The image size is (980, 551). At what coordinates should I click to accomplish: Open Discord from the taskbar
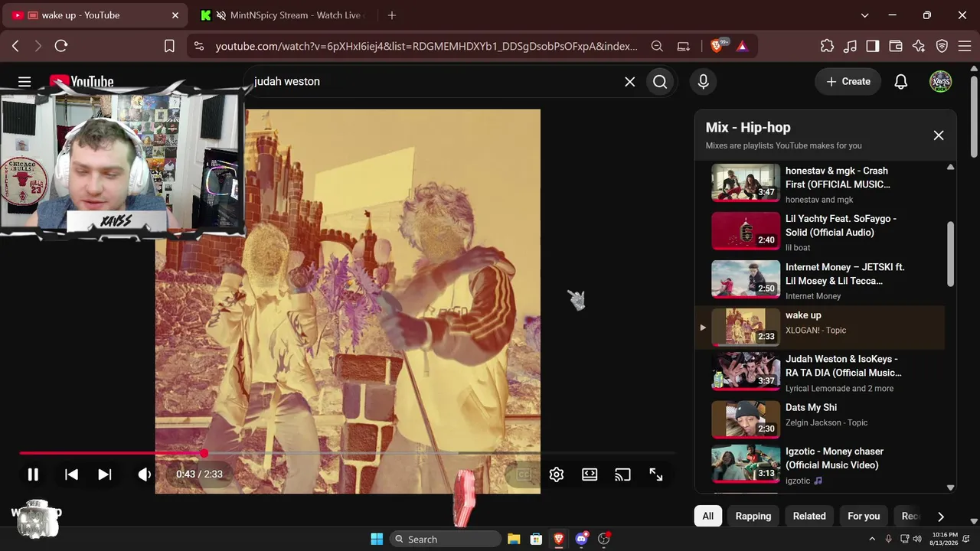[581, 539]
